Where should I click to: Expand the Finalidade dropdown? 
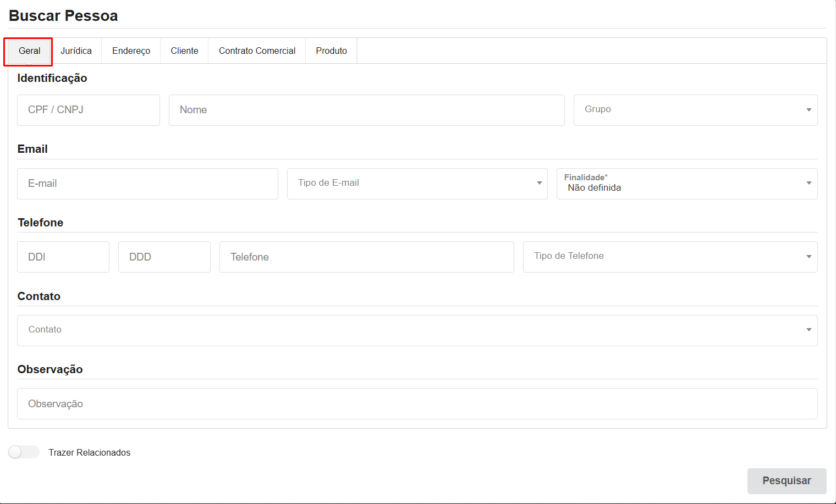(x=686, y=184)
